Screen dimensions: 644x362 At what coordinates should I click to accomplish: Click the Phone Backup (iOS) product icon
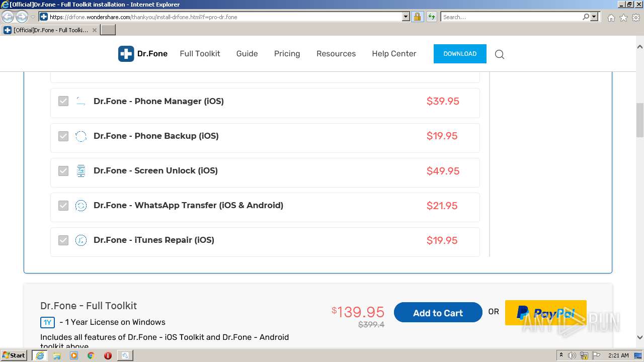(x=81, y=136)
